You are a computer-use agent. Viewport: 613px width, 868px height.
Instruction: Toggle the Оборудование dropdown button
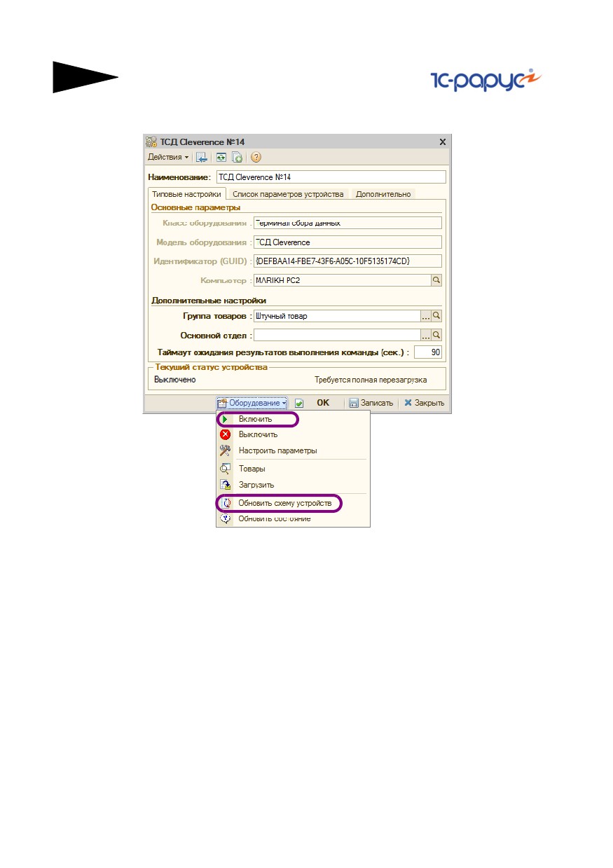click(x=252, y=403)
